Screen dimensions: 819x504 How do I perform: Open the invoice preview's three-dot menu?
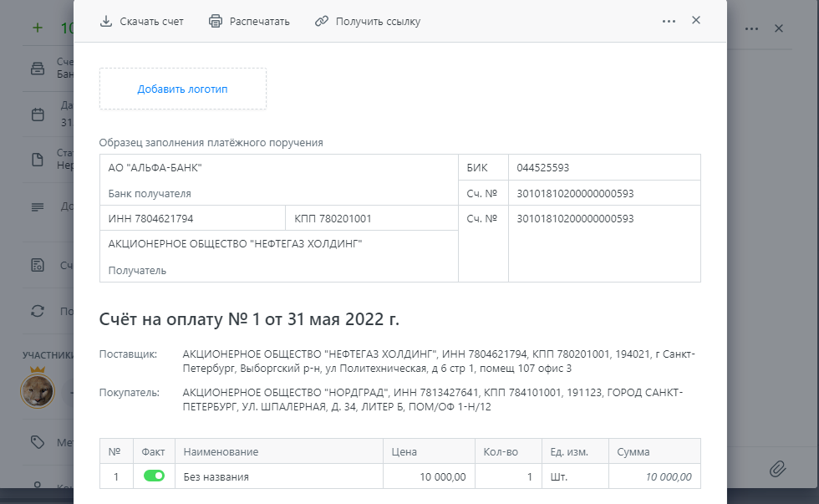669,22
